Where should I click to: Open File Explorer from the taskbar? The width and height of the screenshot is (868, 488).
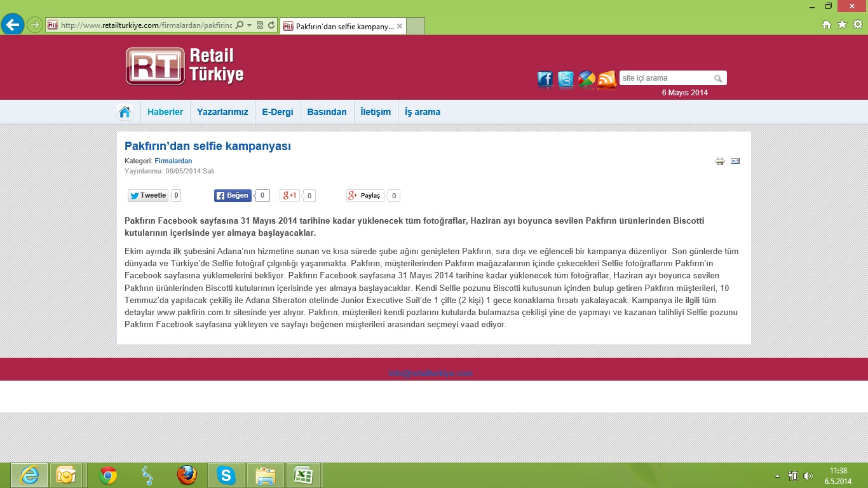[266, 475]
